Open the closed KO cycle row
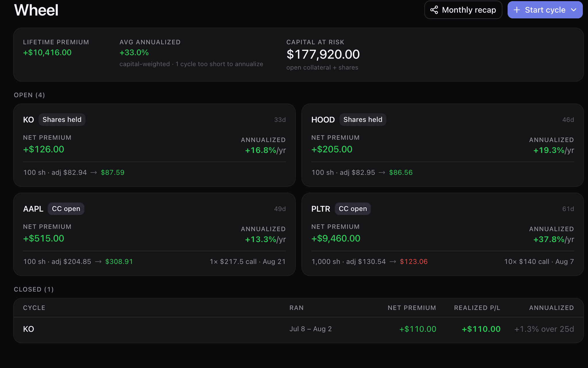Screen dimensions: 588x368 tap(299, 330)
